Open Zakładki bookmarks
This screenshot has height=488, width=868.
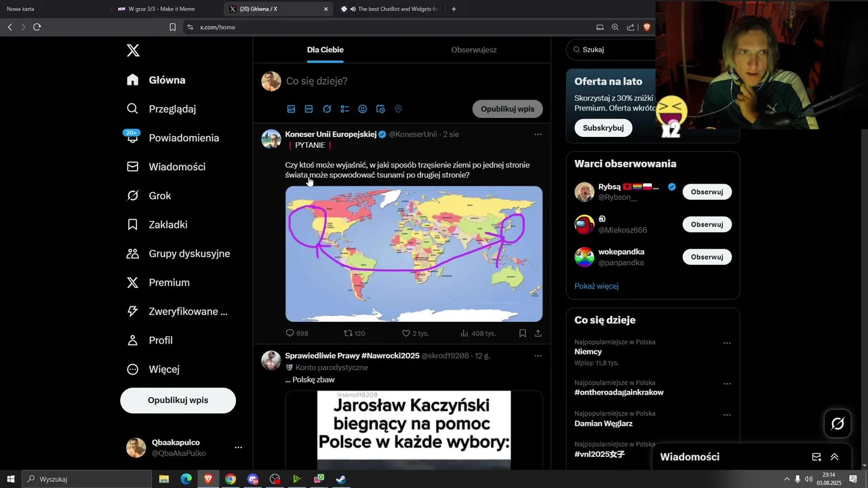coord(158,224)
